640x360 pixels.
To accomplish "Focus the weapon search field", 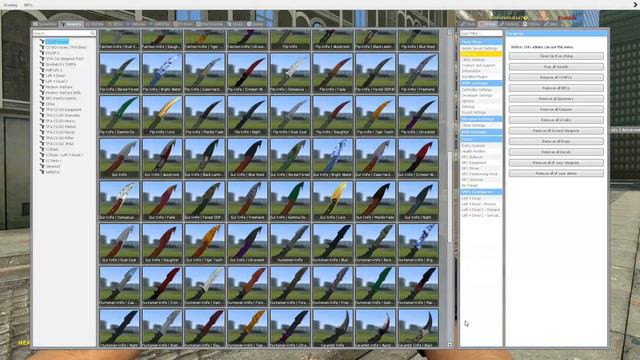I will pos(64,33).
